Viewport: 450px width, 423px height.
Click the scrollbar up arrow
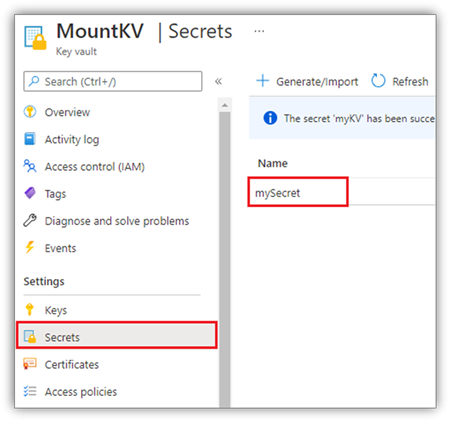(x=225, y=105)
